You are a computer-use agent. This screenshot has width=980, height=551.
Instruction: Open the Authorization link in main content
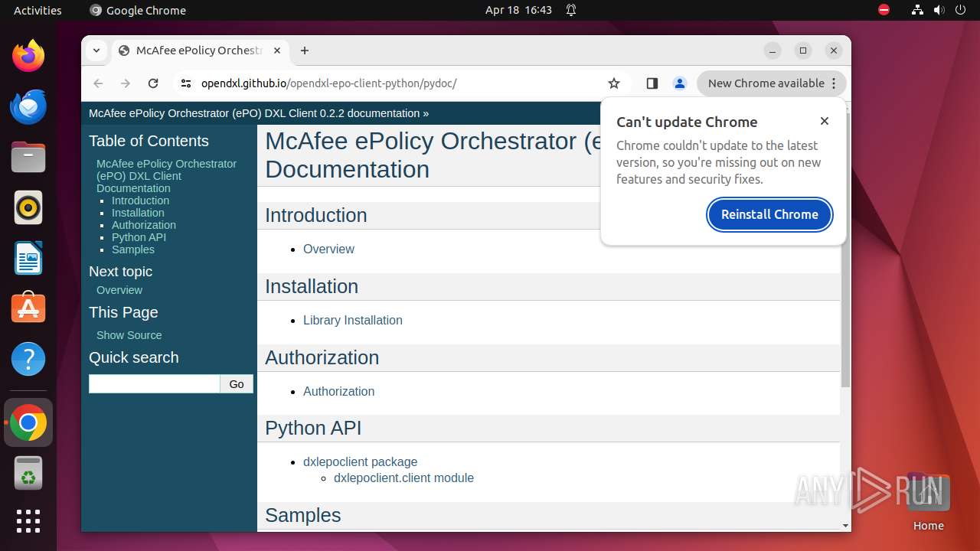click(338, 391)
